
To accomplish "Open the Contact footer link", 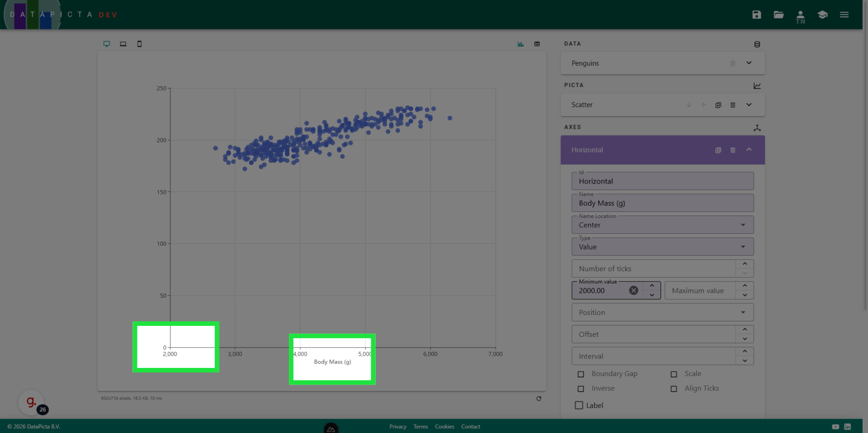I will click(x=470, y=427).
